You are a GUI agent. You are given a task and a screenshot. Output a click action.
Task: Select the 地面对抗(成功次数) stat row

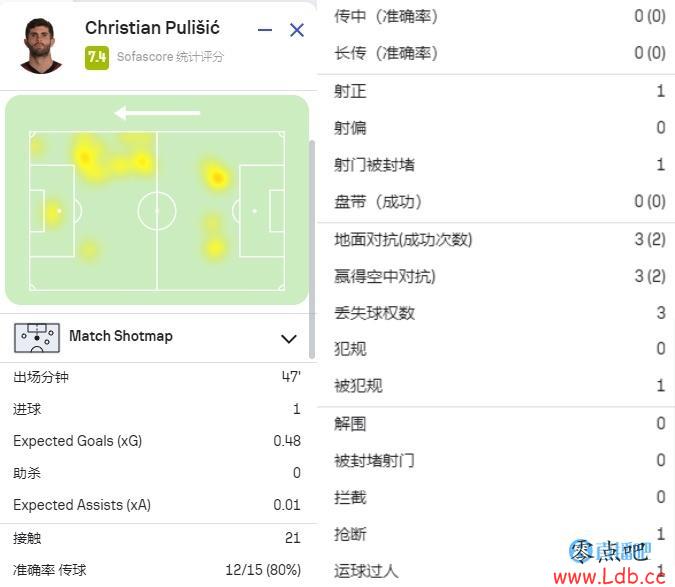point(498,240)
